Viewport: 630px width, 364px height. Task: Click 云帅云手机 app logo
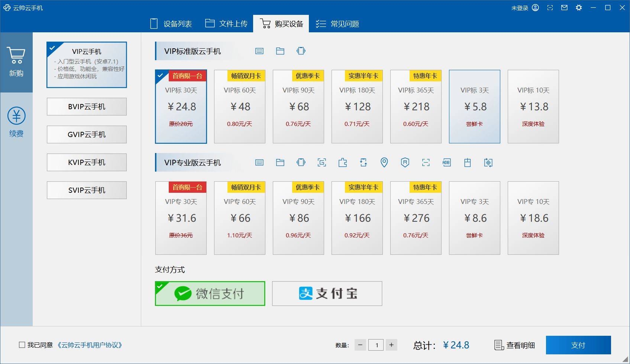click(7, 8)
